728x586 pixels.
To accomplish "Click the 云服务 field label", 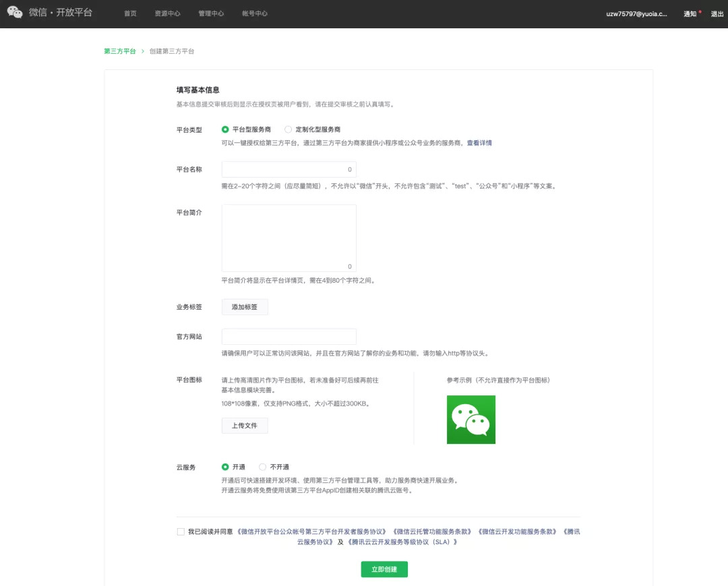I will point(186,467).
